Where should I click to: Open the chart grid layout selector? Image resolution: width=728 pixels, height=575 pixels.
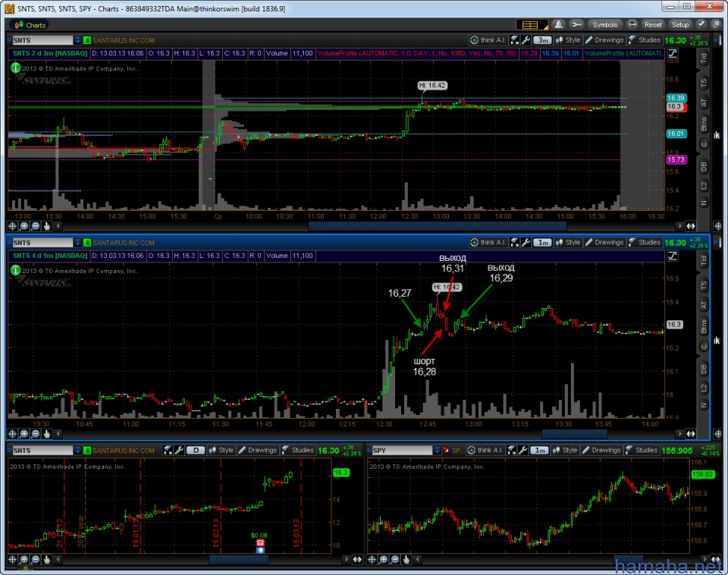(532, 24)
